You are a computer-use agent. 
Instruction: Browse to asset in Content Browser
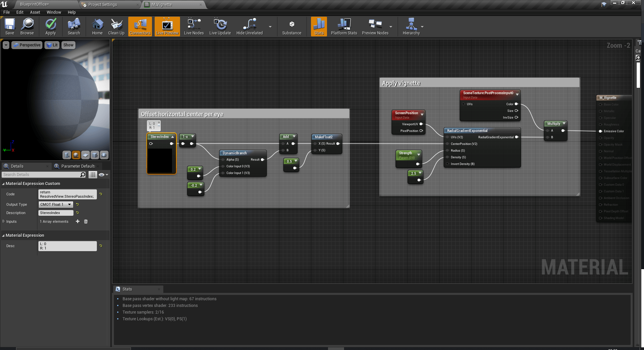27,26
